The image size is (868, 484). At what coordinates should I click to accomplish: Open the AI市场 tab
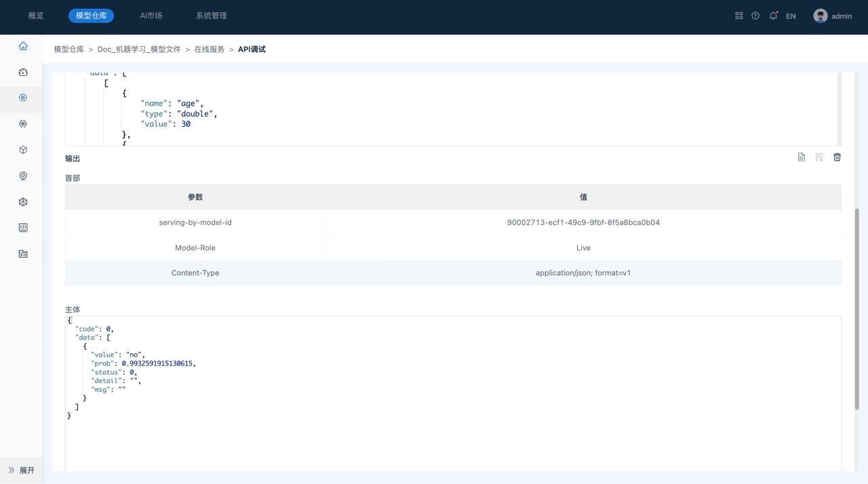[151, 16]
